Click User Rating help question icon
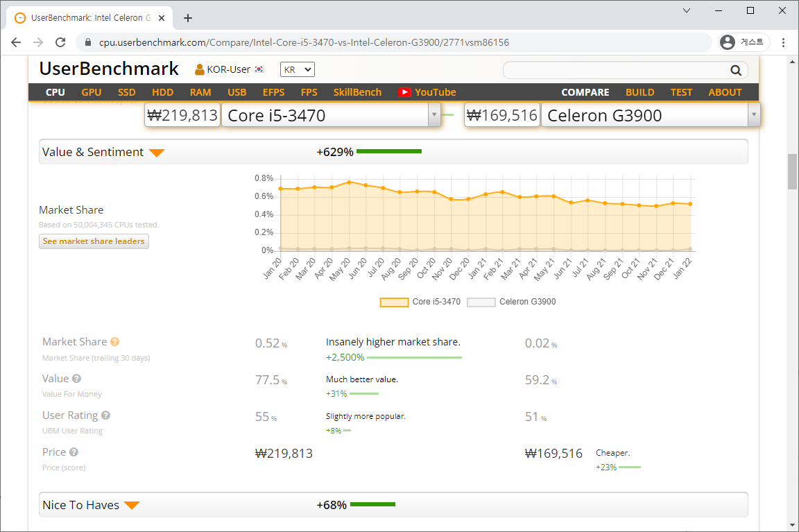 [x=105, y=415]
